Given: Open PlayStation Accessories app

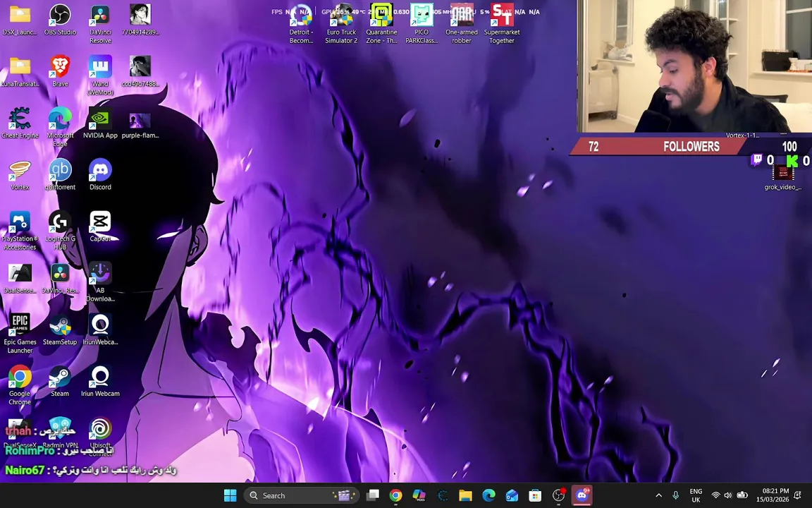Looking at the screenshot, I should [x=20, y=231].
